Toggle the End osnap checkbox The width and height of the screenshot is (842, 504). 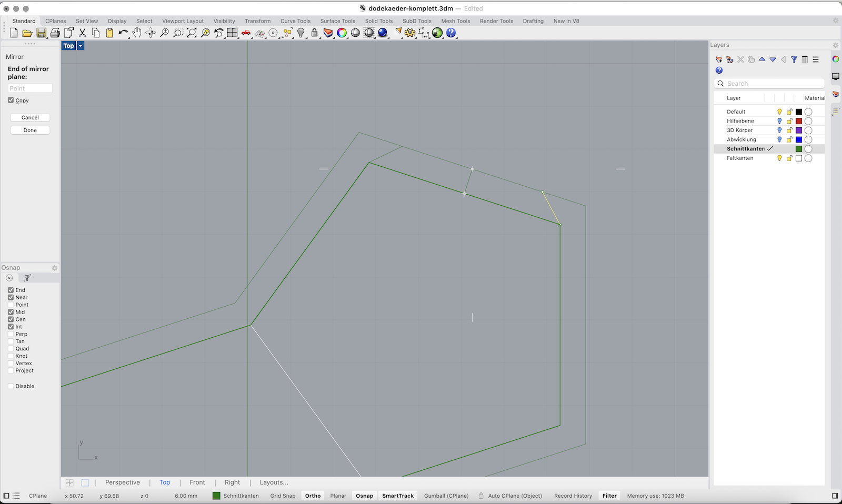(x=11, y=290)
